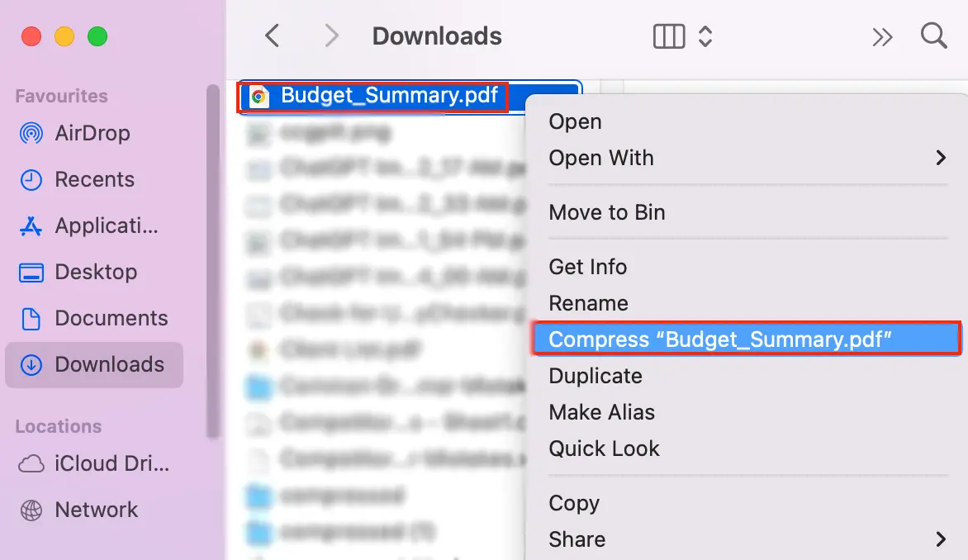Click the Applications sidebar icon

31,226
